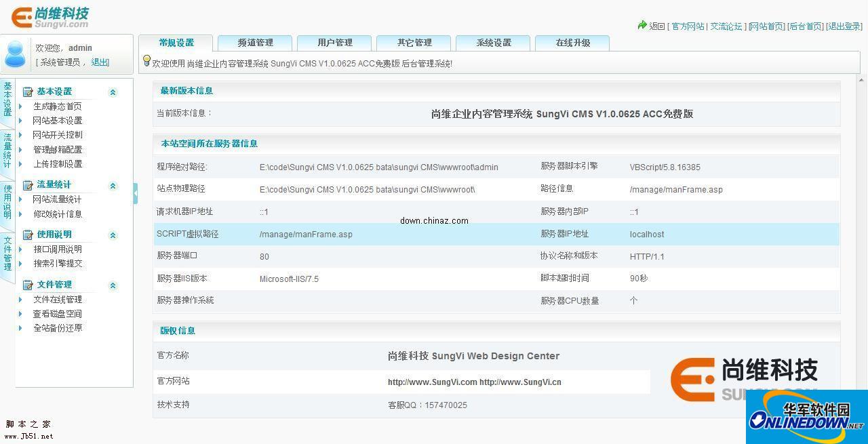868x444 pixels.
Task: Collapse the 使用说明 section with its double chevron
Action: tap(113, 235)
